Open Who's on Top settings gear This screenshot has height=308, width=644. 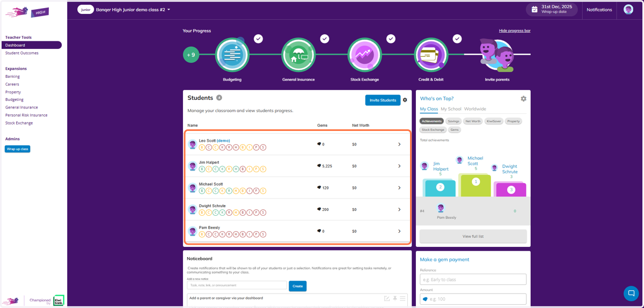click(x=523, y=99)
